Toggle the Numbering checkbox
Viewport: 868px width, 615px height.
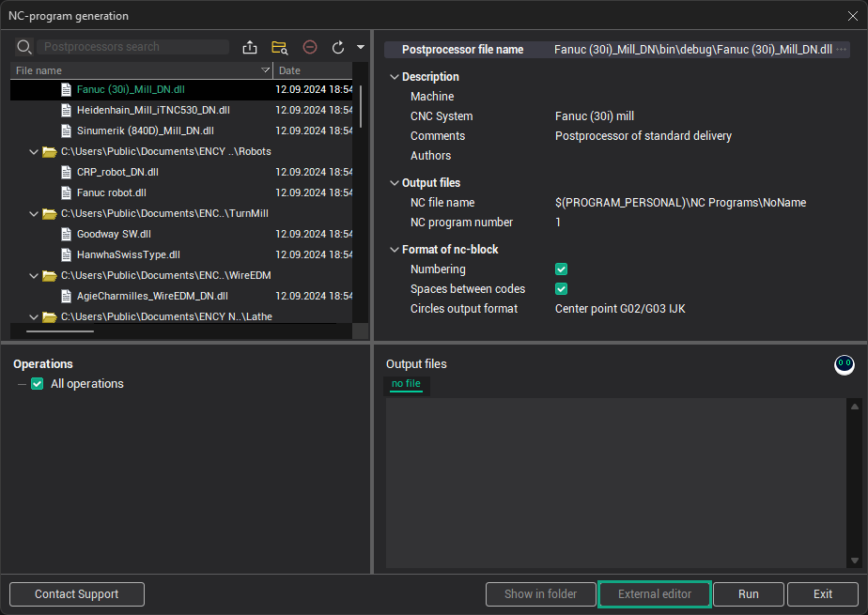[562, 269]
